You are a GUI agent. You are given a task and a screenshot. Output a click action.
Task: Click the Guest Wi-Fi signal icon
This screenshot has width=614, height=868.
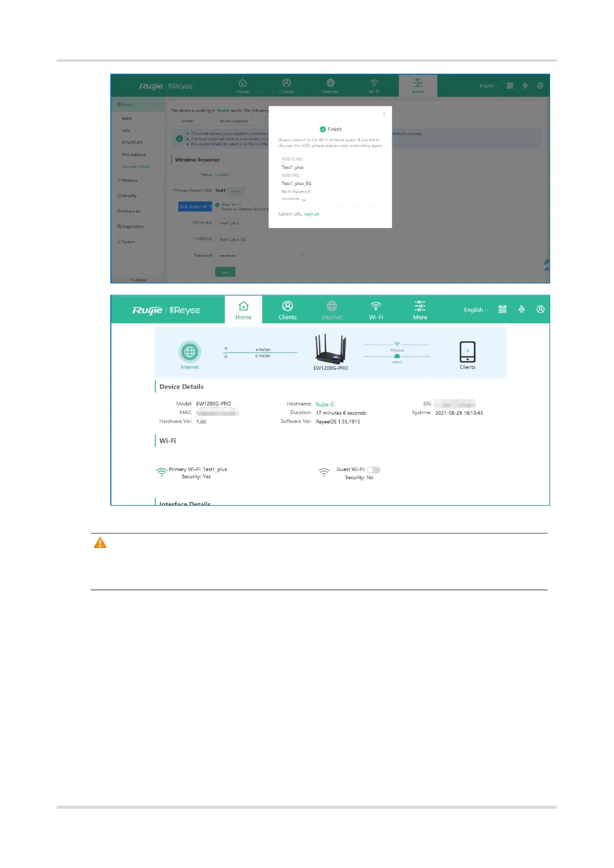point(324,472)
